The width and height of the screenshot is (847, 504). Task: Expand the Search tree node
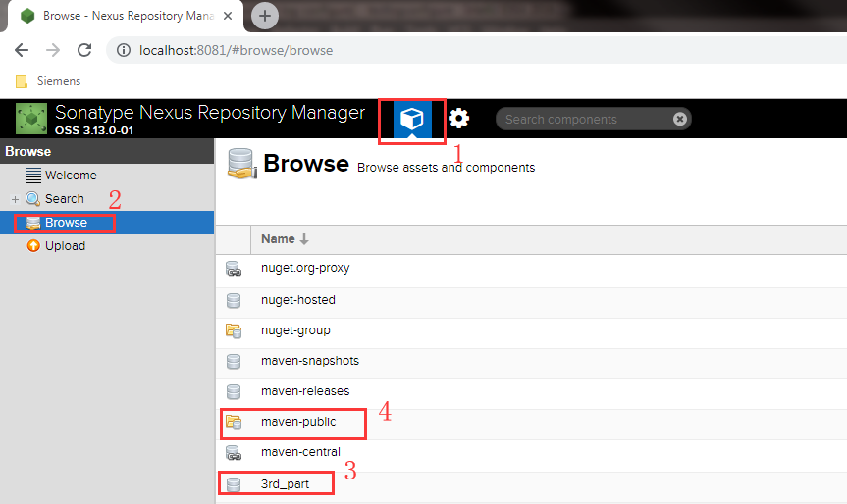pos(15,199)
